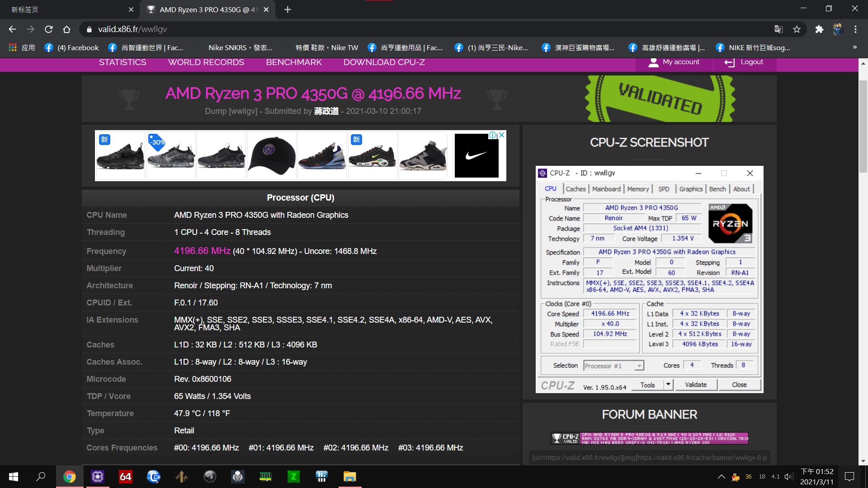Select the SPD tab in CPU-Z screenshot
The height and width of the screenshot is (488, 868).
(x=664, y=189)
